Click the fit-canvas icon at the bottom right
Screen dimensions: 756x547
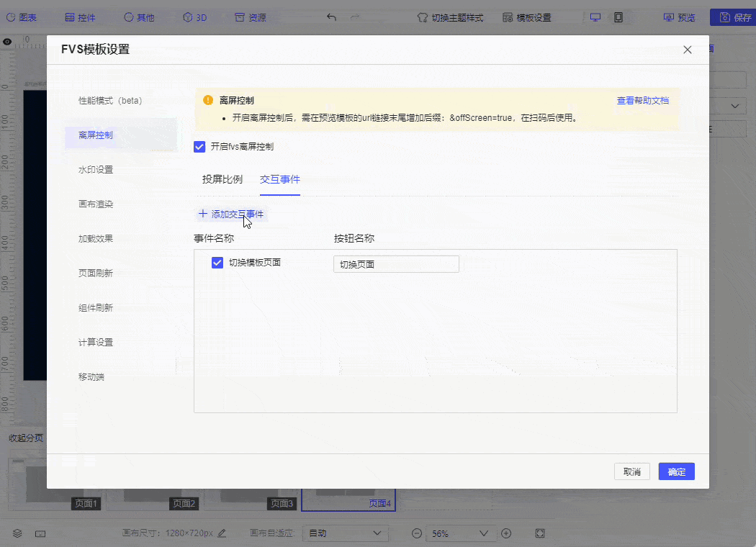(x=539, y=533)
